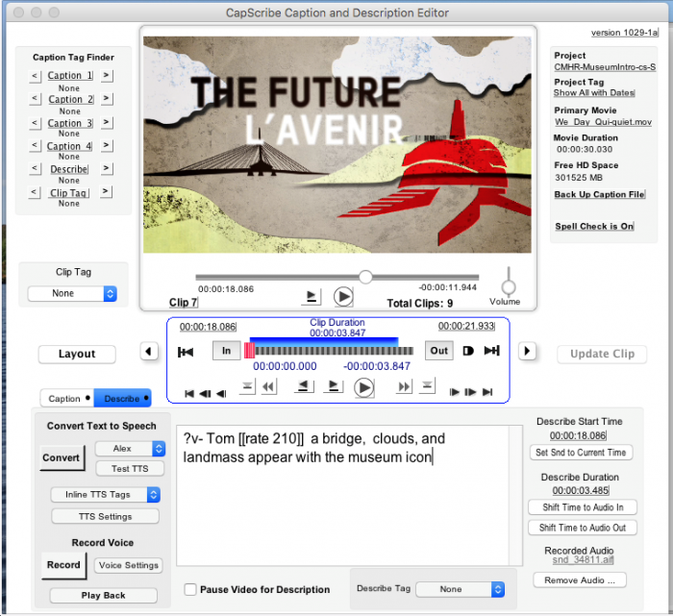The width and height of the screenshot is (673, 616).
Task: Open TTS Settings
Action: (x=105, y=516)
